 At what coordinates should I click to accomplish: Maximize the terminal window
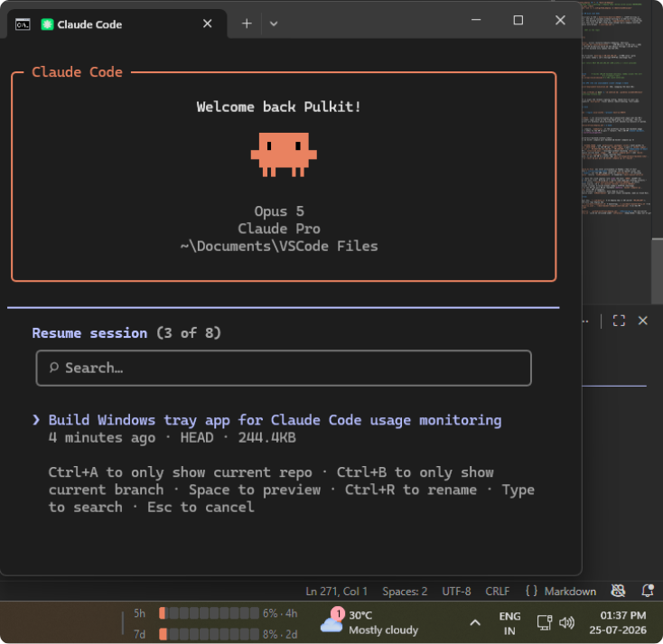518,20
